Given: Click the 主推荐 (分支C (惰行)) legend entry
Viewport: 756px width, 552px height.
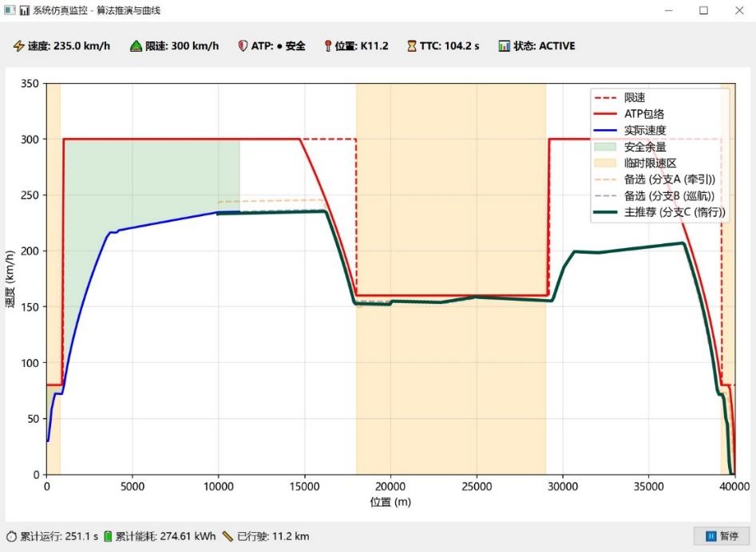Looking at the screenshot, I should pos(659,212).
